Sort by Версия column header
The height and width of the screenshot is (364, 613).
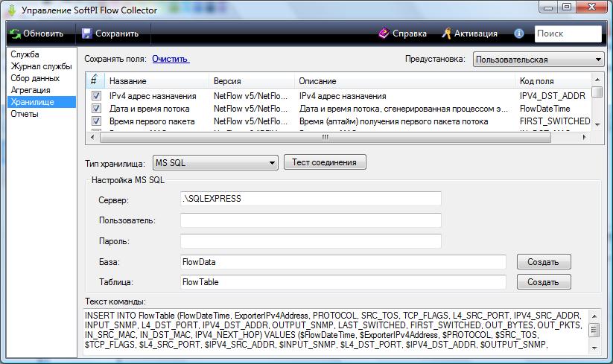click(x=251, y=81)
